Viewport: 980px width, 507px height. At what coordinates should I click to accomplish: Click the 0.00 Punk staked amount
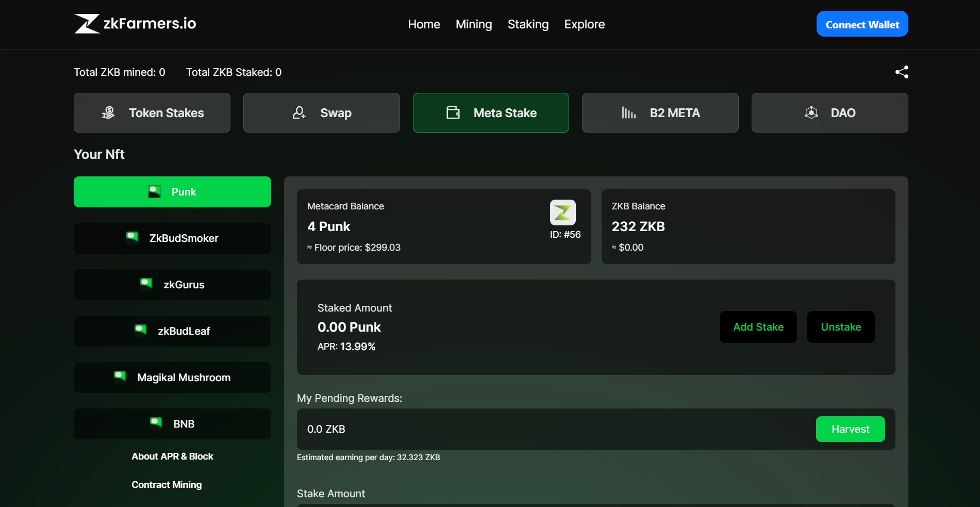click(x=349, y=327)
